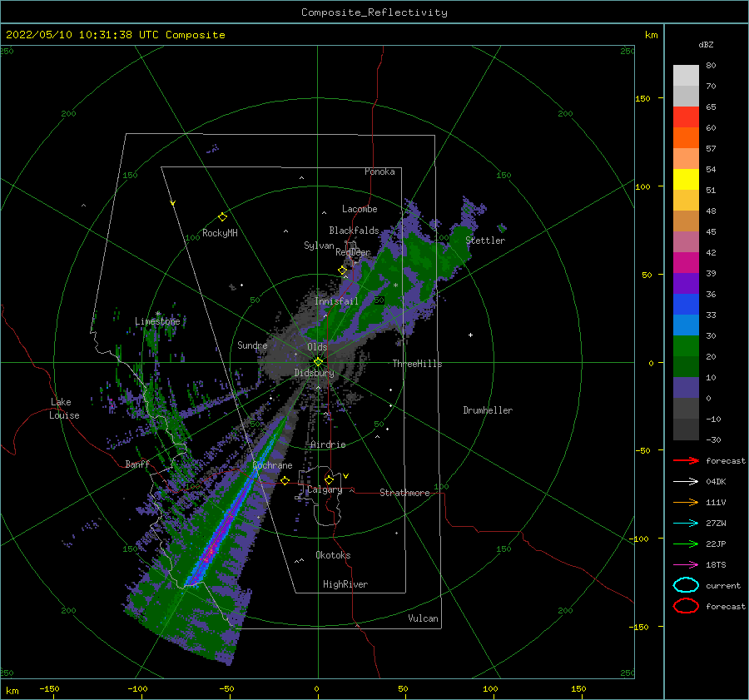Viewport: 749px width, 700px height.
Task: Click the Limestone label
Action: point(157,321)
